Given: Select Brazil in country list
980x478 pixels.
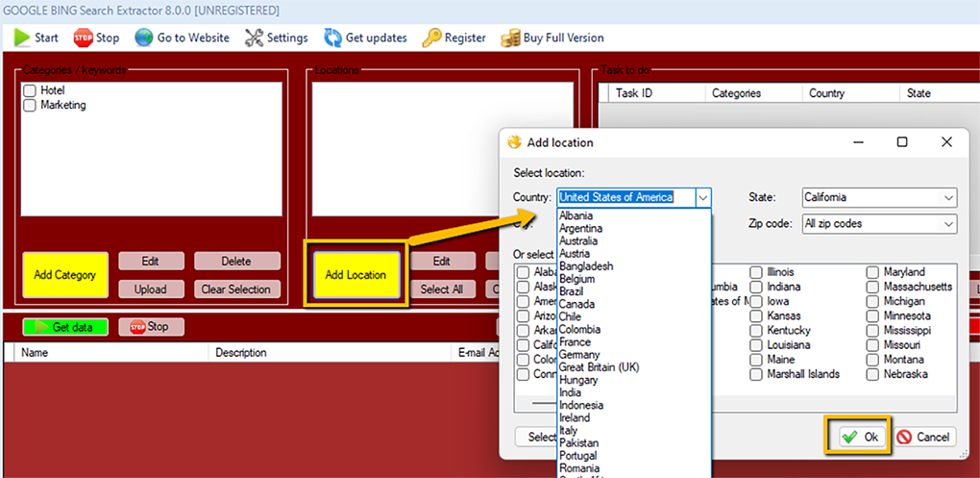Looking at the screenshot, I should tap(634, 291).
